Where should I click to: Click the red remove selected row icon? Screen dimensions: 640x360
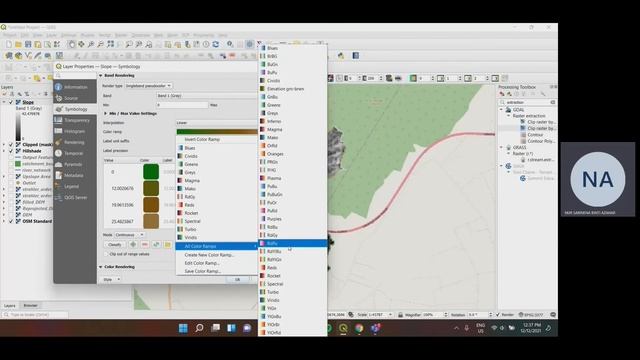(144, 244)
